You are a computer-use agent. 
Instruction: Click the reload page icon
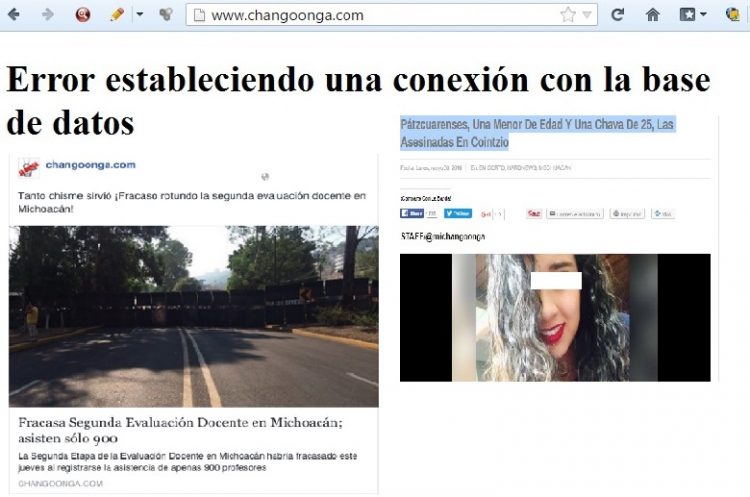click(617, 15)
